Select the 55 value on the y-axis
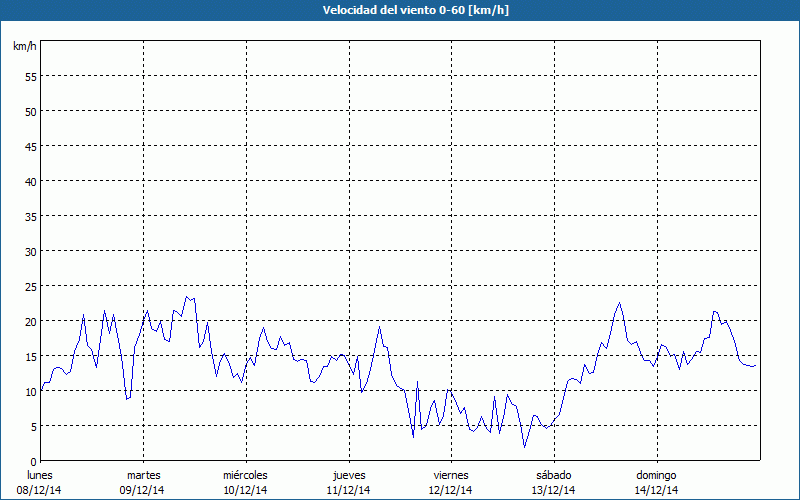Screen dimensions: 800x500 [30, 76]
